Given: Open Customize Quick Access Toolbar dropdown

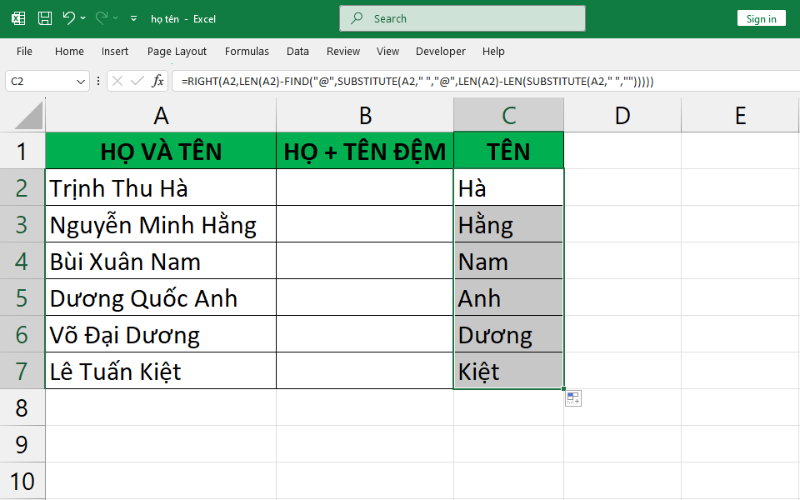Looking at the screenshot, I should pos(134,18).
